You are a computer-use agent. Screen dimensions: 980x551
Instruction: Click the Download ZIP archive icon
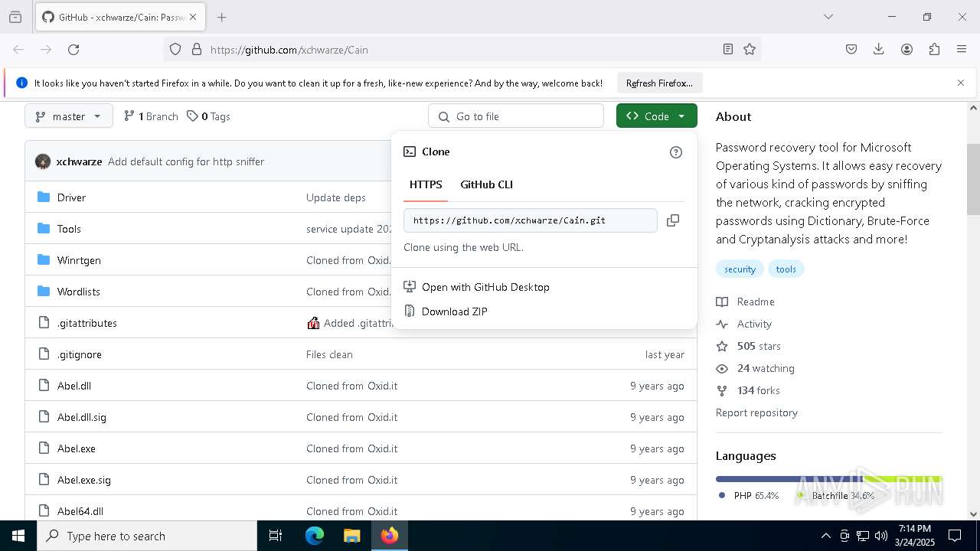pyautogui.click(x=410, y=311)
